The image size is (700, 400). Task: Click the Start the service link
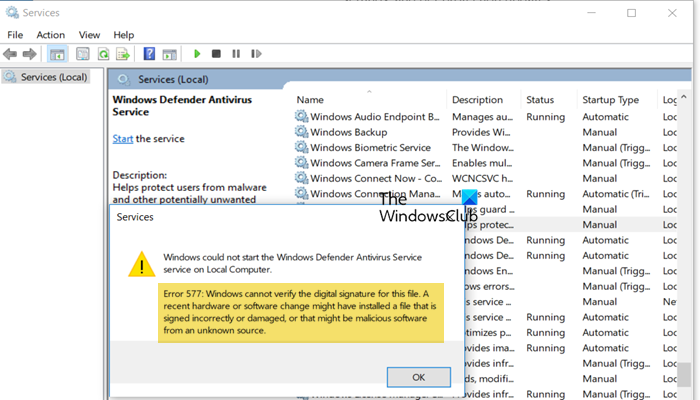click(x=123, y=139)
